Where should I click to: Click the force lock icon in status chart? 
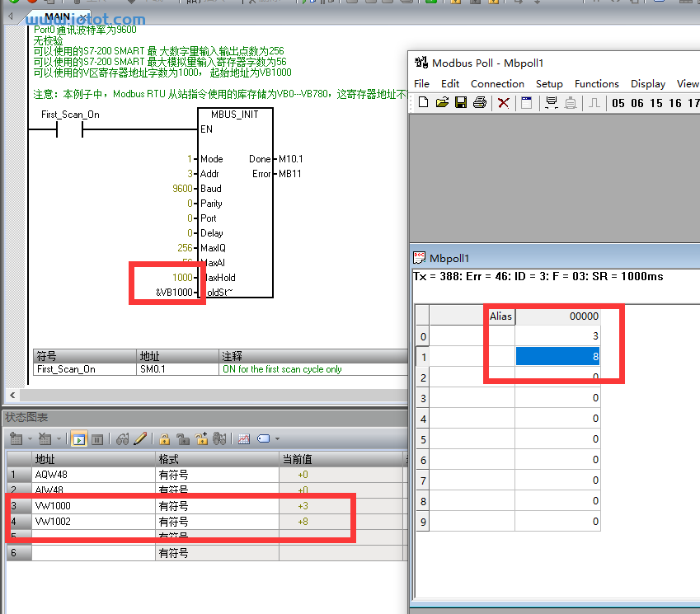pos(165,439)
